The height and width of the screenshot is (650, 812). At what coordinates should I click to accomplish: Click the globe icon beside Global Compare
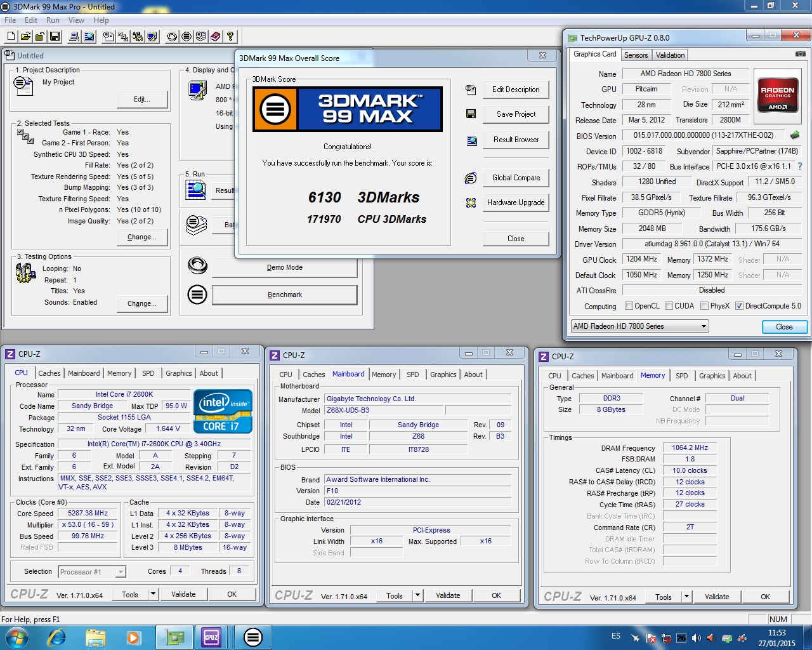pyautogui.click(x=471, y=178)
